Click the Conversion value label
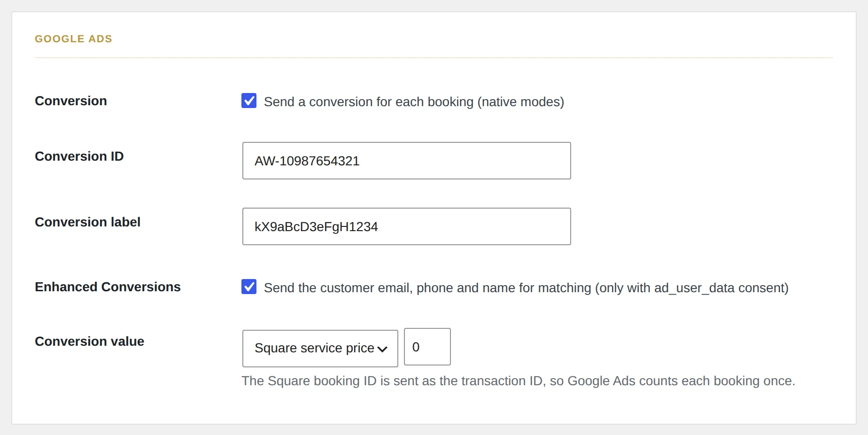Viewport: 868px width, 435px height. coord(90,341)
